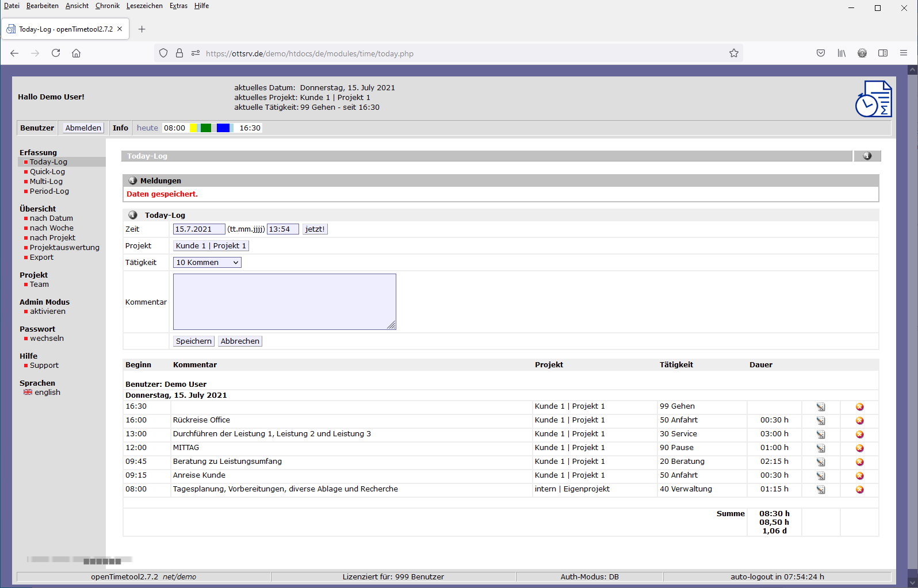Image resolution: width=918 pixels, height=588 pixels.
Task: Delete the 16:00 Rückreise Office entry
Action: coord(859,421)
